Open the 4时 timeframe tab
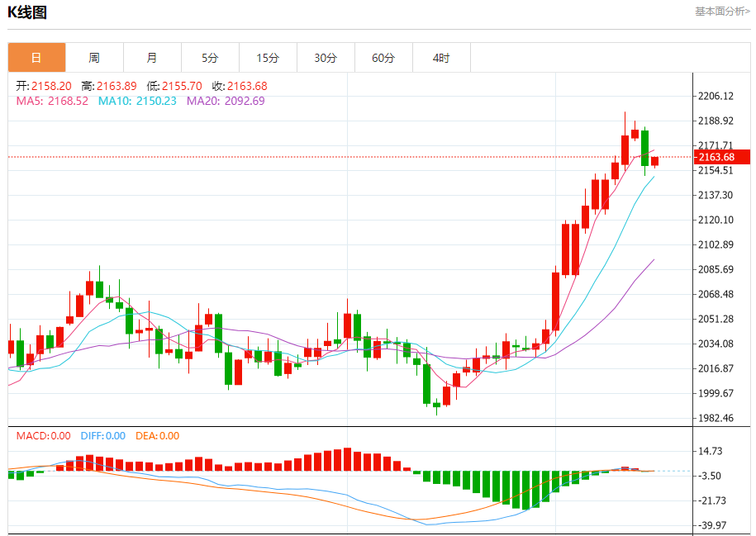756x536 pixels. 442,58
